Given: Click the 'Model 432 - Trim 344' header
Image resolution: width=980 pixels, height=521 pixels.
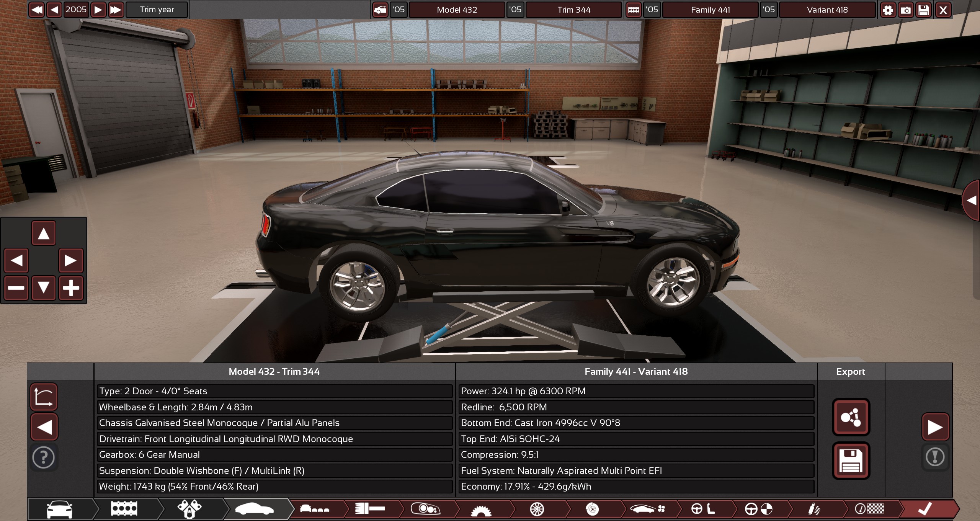Looking at the screenshot, I should click(274, 372).
